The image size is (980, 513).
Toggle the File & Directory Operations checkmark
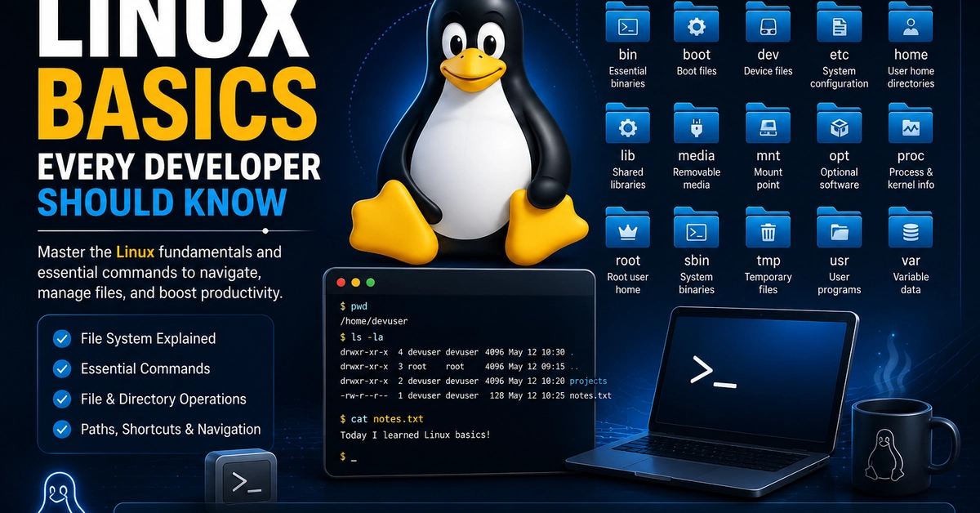pyautogui.click(x=61, y=399)
